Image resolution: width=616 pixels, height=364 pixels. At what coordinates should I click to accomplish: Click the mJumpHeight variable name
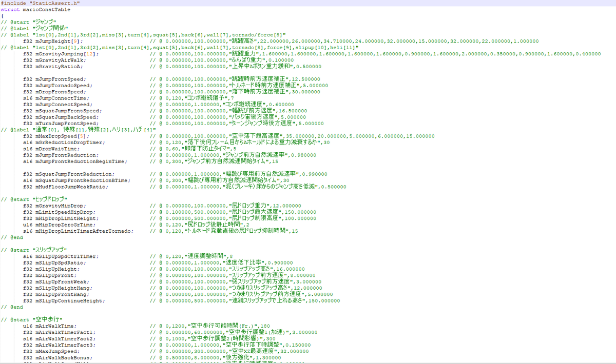pyautogui.click(x=53, y=41)
